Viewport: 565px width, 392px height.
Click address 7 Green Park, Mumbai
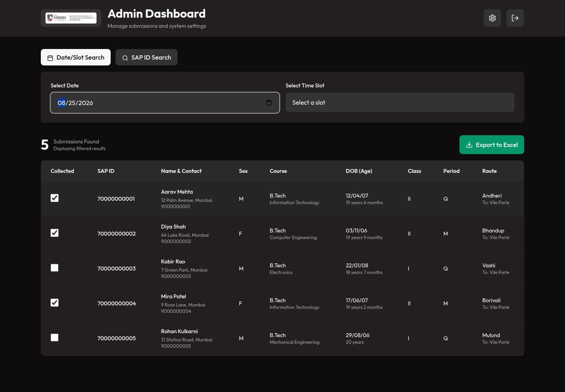pyautogui.click(x=184, y=270)
